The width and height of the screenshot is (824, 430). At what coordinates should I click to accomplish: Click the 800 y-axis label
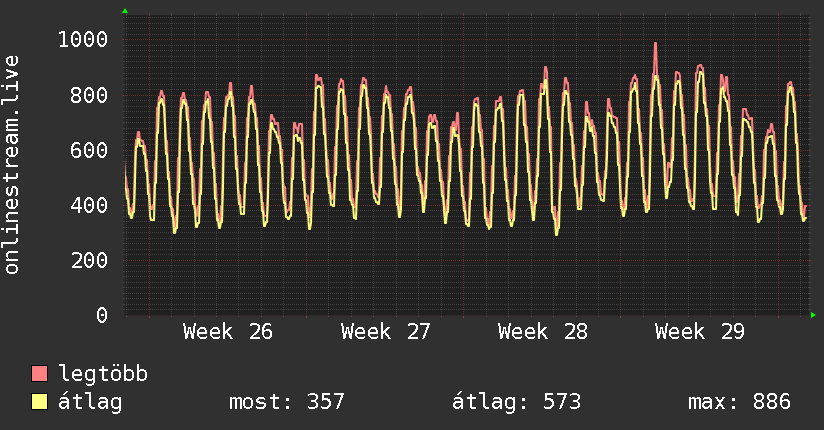coord(89,96)
